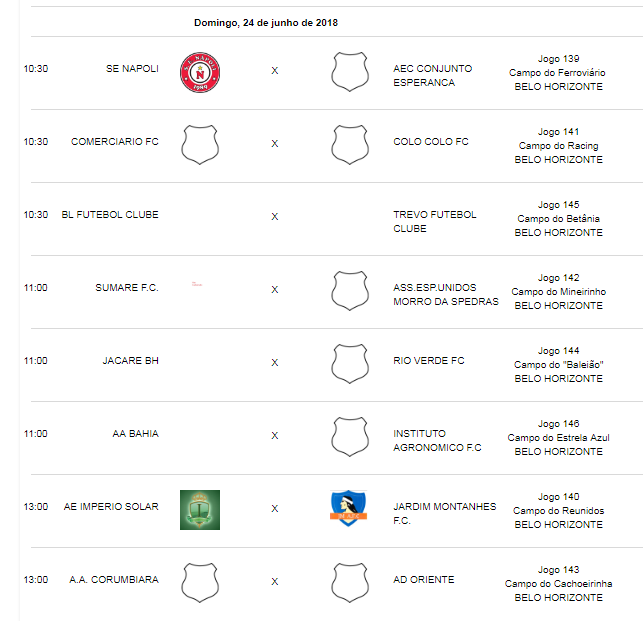Click the AEC Conjunto Esperanca shield icon
The width and height of the screenshot is (643, 621).
(x=350, y=72)
